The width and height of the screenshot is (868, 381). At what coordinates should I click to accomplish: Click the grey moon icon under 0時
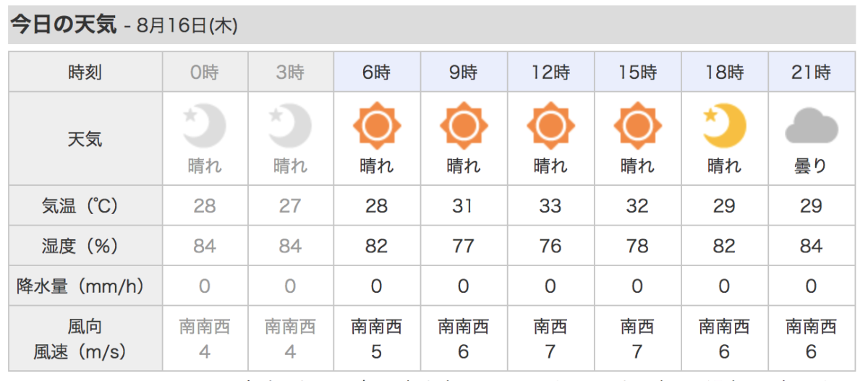(x=205, y=127)
